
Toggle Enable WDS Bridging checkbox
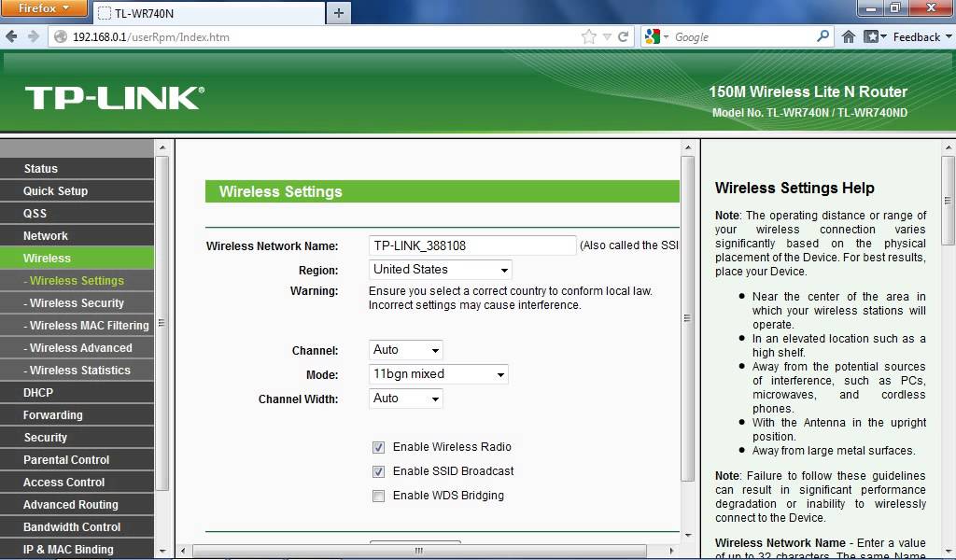coord(379,496)
